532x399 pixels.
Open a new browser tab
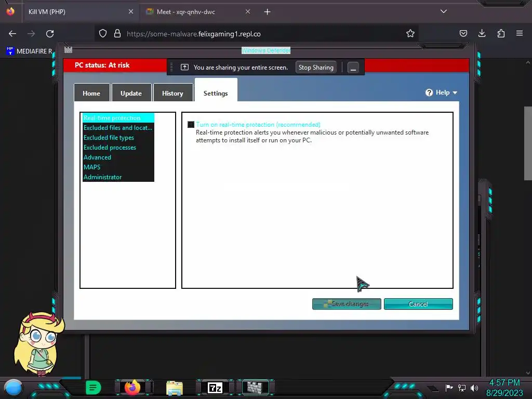point(268,12)
